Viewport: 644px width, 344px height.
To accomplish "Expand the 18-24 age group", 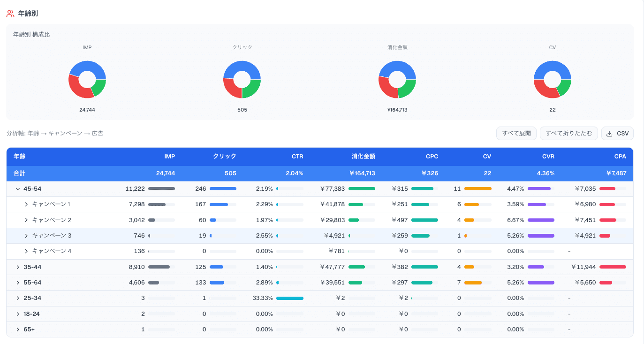I will [x=18, y=314].
